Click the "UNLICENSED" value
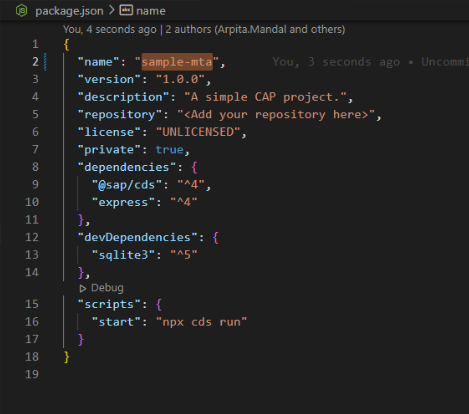This screenshot has width=469, height=414. click(198, 132)
